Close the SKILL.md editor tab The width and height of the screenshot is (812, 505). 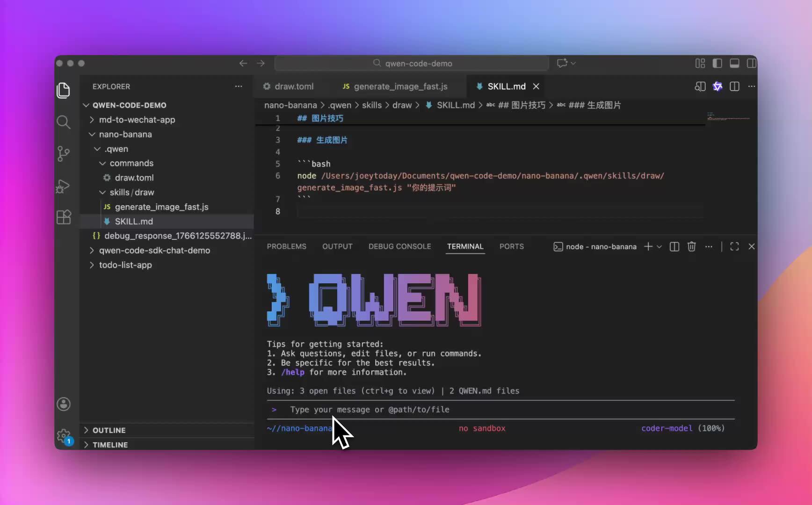pos(536,87)
